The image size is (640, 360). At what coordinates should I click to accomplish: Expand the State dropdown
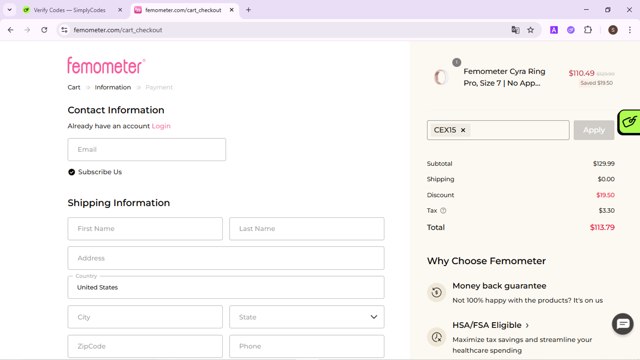(x=307, y=317)
